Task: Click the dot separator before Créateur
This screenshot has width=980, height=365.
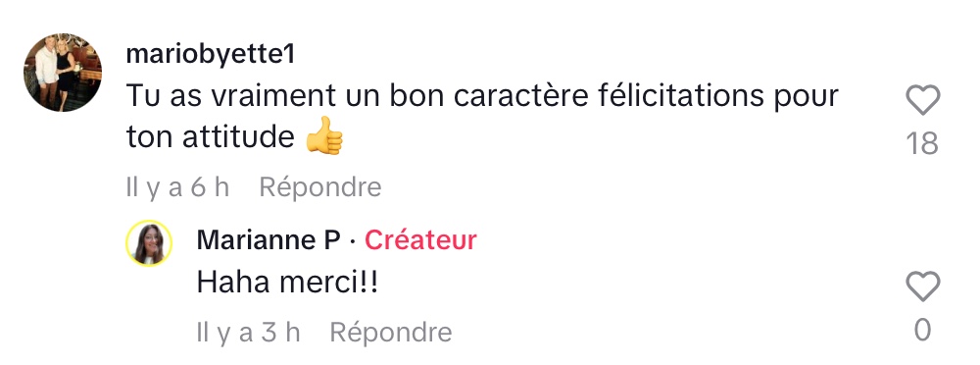Action: [x=353, y=241]
